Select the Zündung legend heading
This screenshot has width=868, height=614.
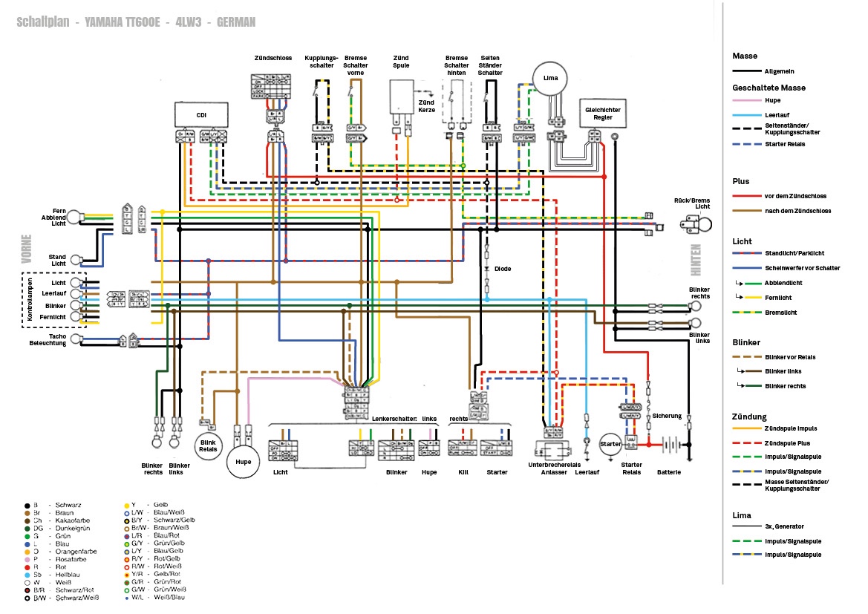[x=749, y=417]
